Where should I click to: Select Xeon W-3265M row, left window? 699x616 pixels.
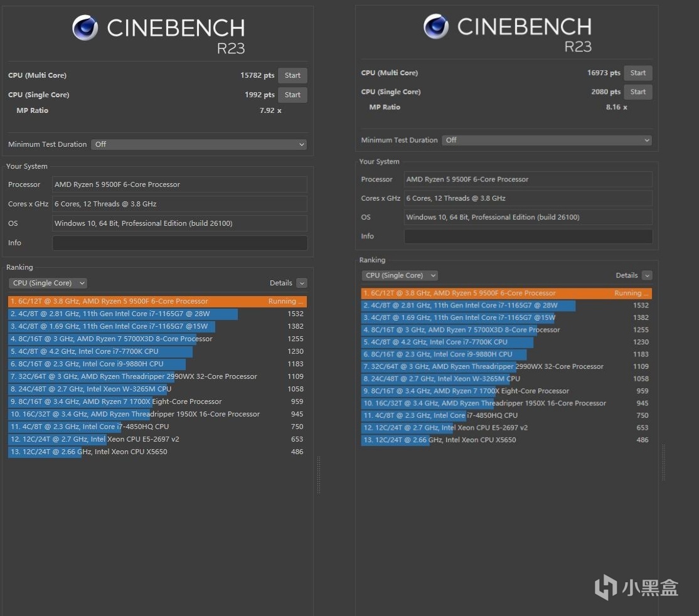pos(157,389)
